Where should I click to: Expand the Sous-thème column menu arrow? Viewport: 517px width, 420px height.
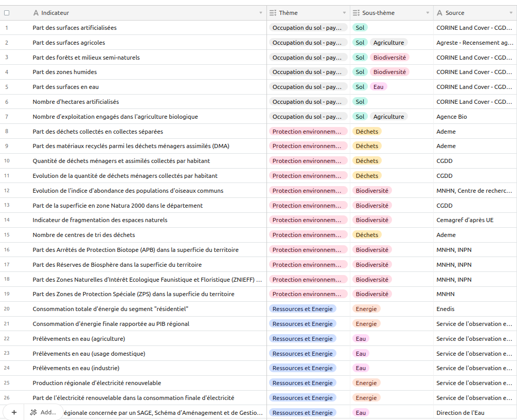tap(427, 13)
